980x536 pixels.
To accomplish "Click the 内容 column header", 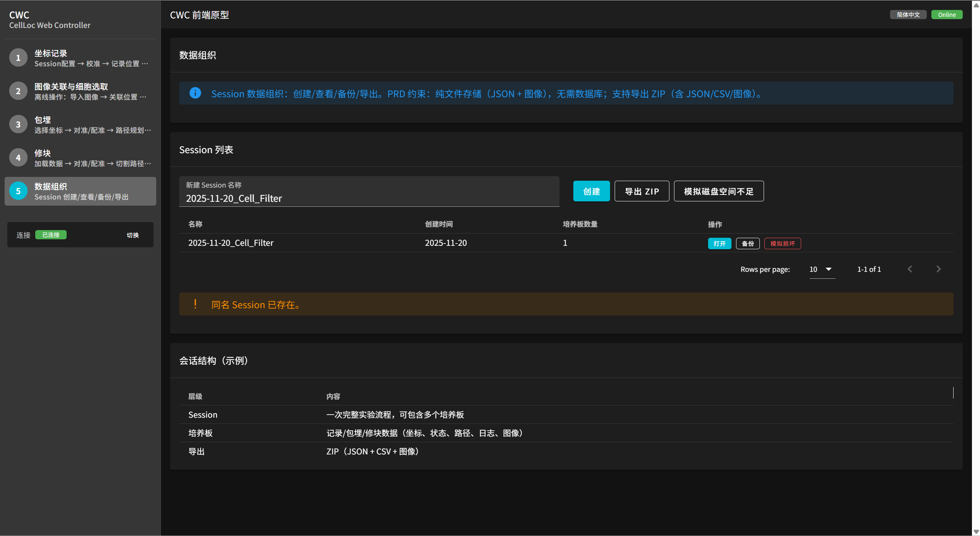I will click(x=333, y=397).
